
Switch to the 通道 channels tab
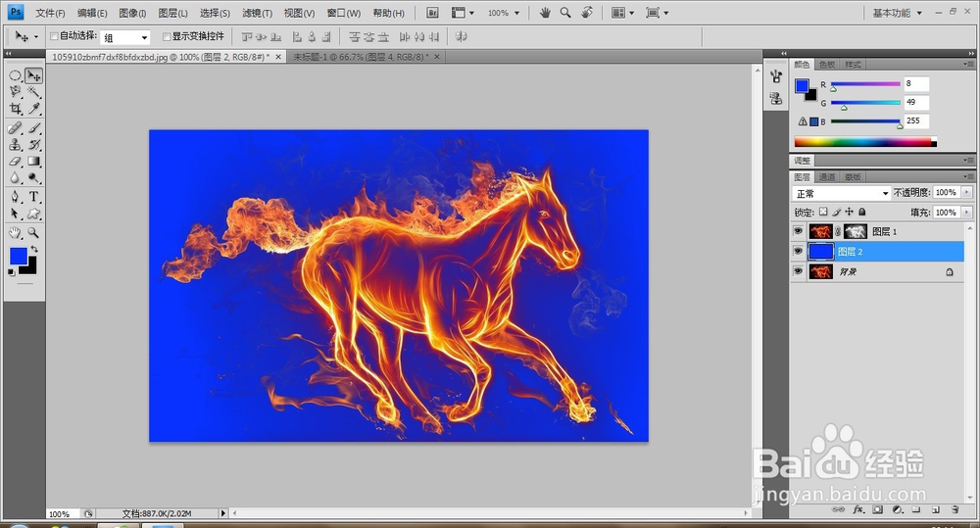point(827,177)
